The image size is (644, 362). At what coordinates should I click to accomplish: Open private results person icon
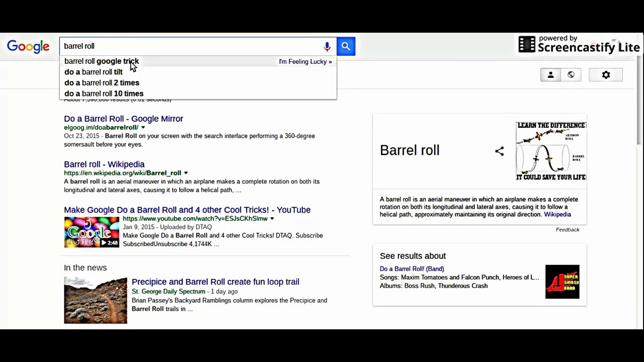pyautogui.click(x=550, y=75)
